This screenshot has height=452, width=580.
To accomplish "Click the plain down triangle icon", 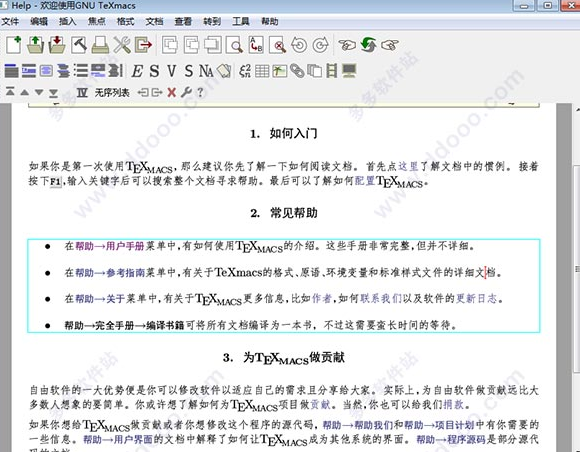I will point(39,92).
